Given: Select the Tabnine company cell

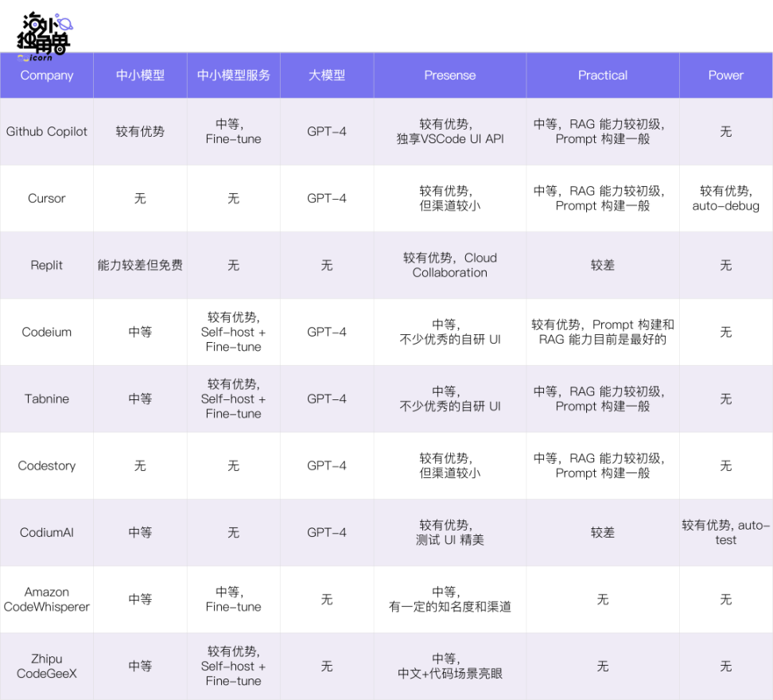Looking at the screenshot, I should point(47,399).
